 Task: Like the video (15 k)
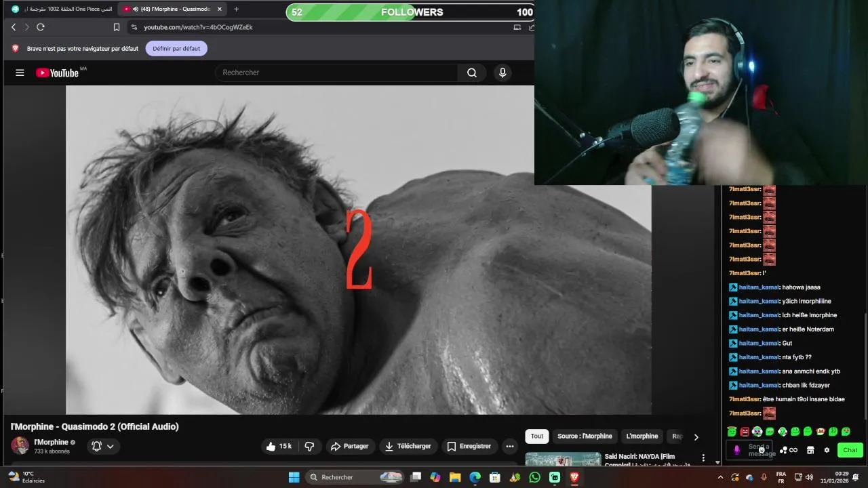tap(279, 446)
